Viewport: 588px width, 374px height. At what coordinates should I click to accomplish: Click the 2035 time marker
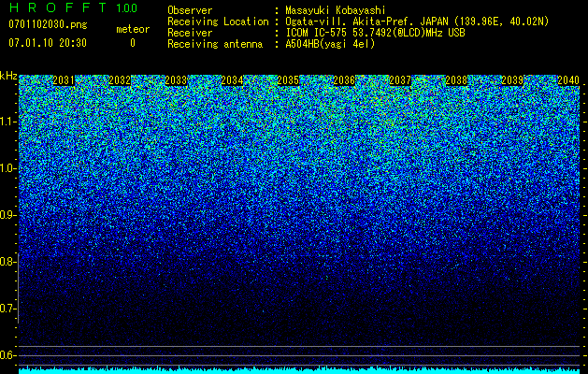pyautogui.click(x=288, y=80)
